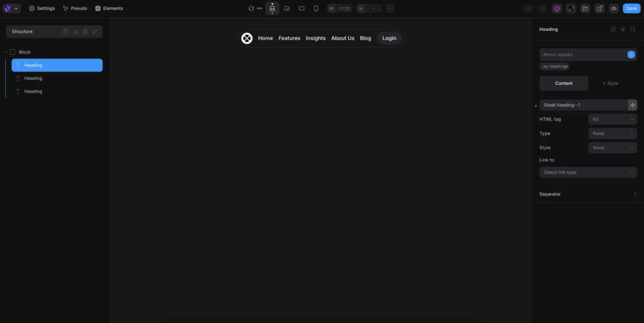The width and height of the screenshot is (644, 323).
Task: Click the canvas scale dash field
Action: pos(390,8)
